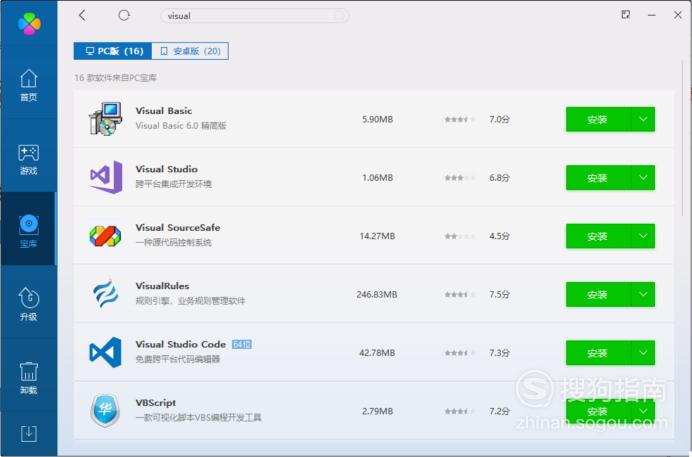Open the 卸载 uninstall section

(29, 378)
